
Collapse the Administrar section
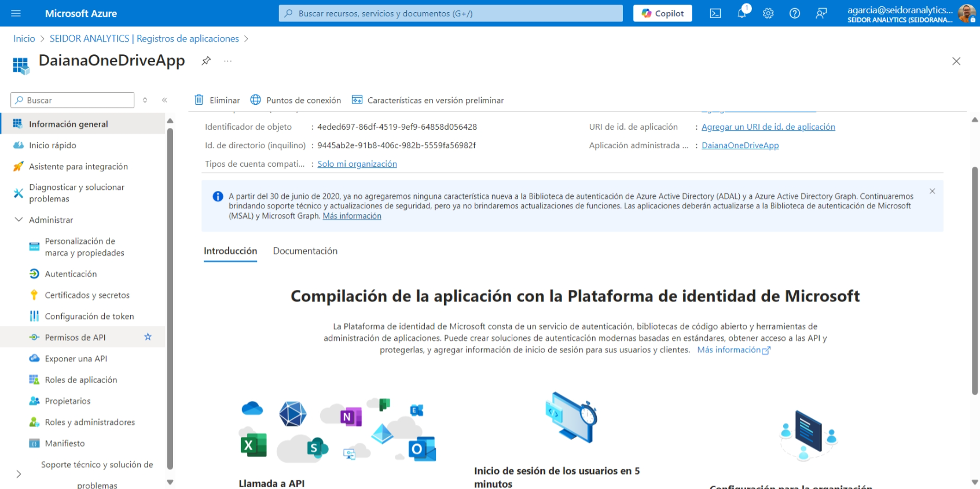(19, 220)
